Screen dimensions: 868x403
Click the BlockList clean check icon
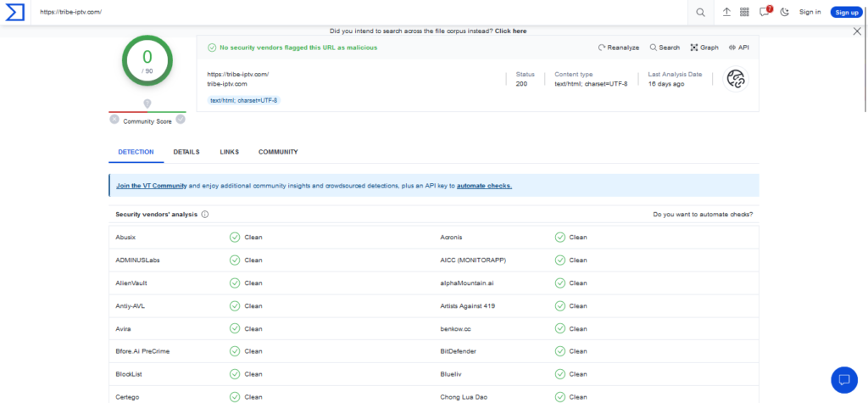[235, 374]
